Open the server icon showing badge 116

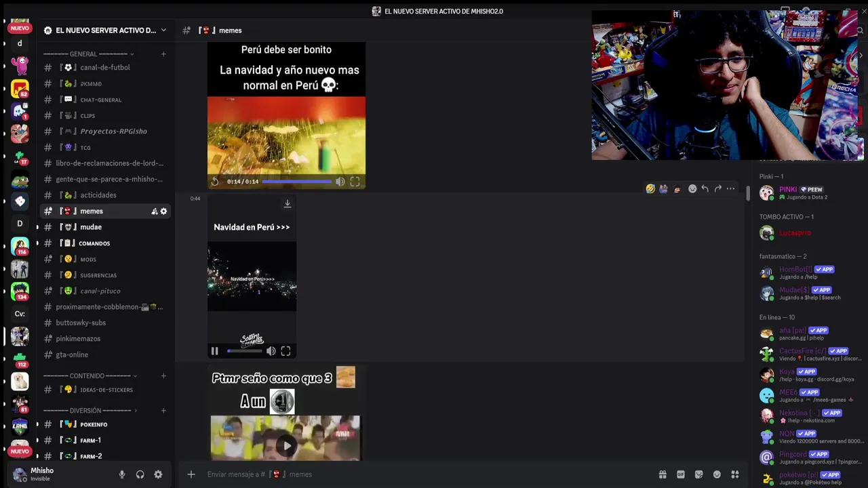(x=20, y=246)
